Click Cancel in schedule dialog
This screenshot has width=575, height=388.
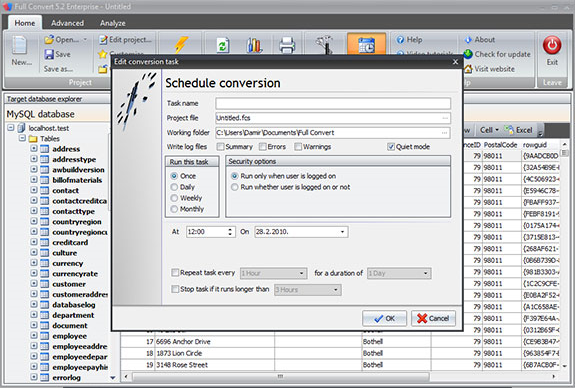pyautogui.click(x=433, y=318)
